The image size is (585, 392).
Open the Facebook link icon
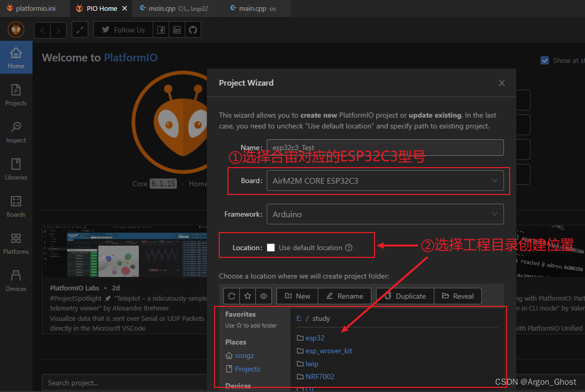pyautogui.click(x=161, y=30)
